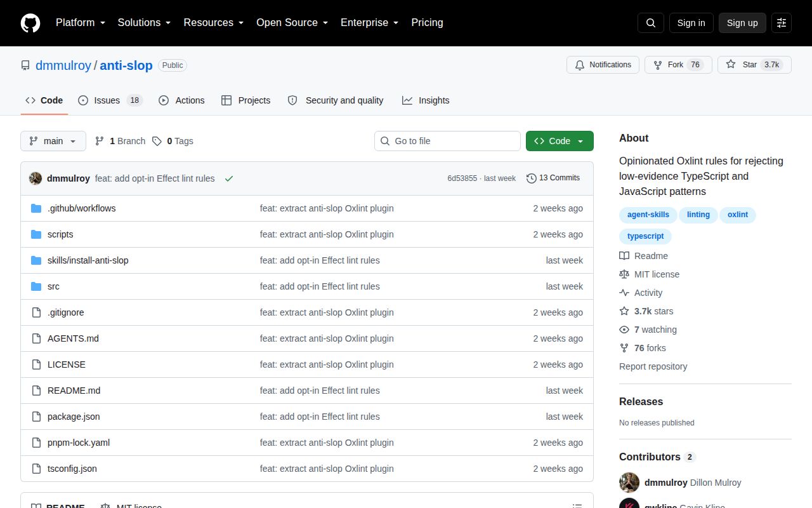This screenshot has width=812, height=508.
Task: Click the tsconfig.json file icon
Action: (36, 469)
